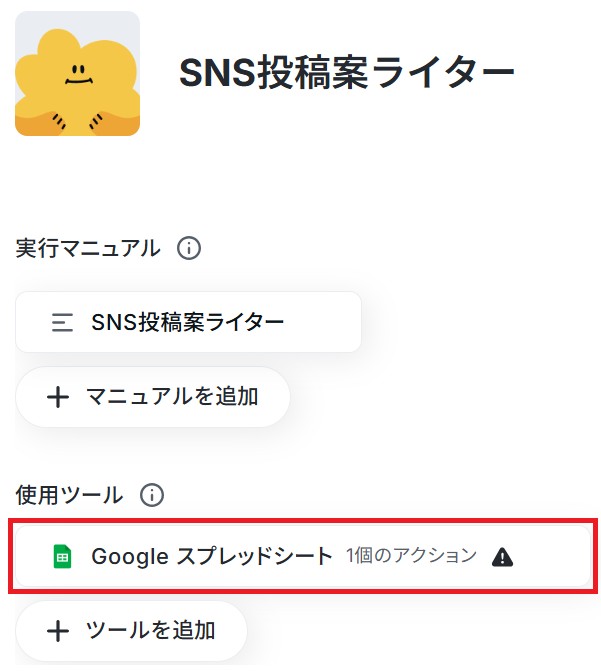Click the 実行マニュアル section label
The image size is (601, 671).
(88, 248)
